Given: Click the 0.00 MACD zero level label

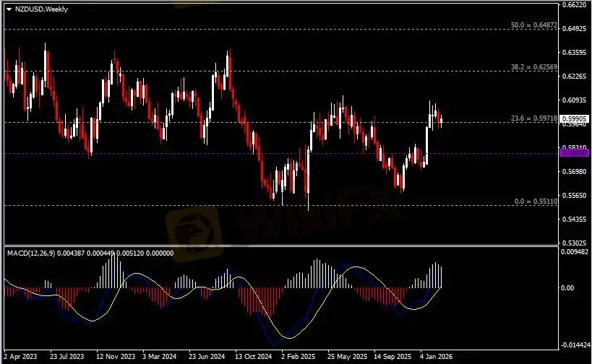Looking at the screenshot, I should pos(570,287).
